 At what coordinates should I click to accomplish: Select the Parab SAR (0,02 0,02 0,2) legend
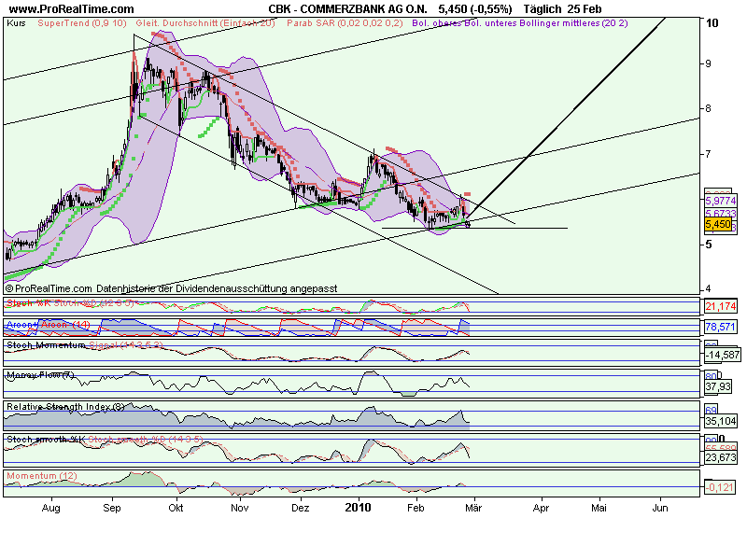click(x=345, y=22)
